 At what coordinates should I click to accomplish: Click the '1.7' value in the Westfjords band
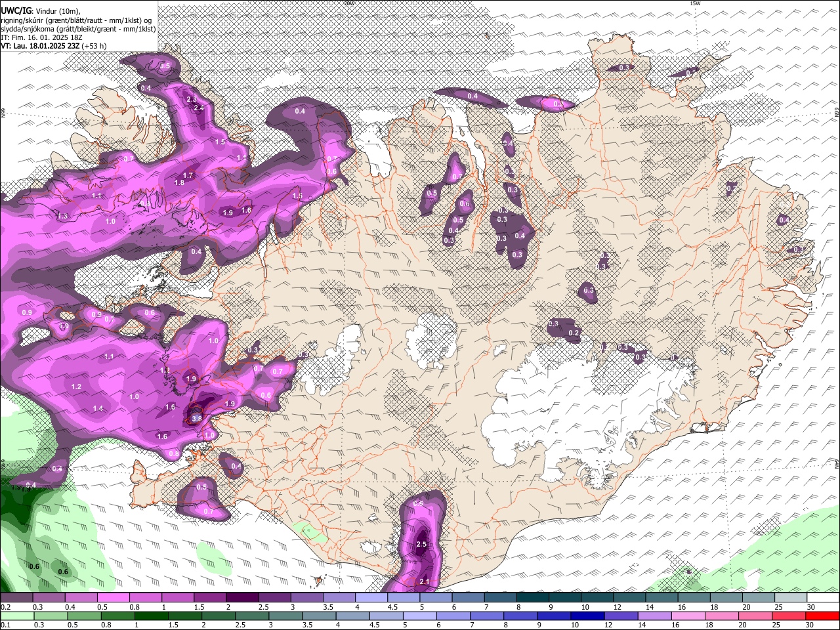coord(188,175)
